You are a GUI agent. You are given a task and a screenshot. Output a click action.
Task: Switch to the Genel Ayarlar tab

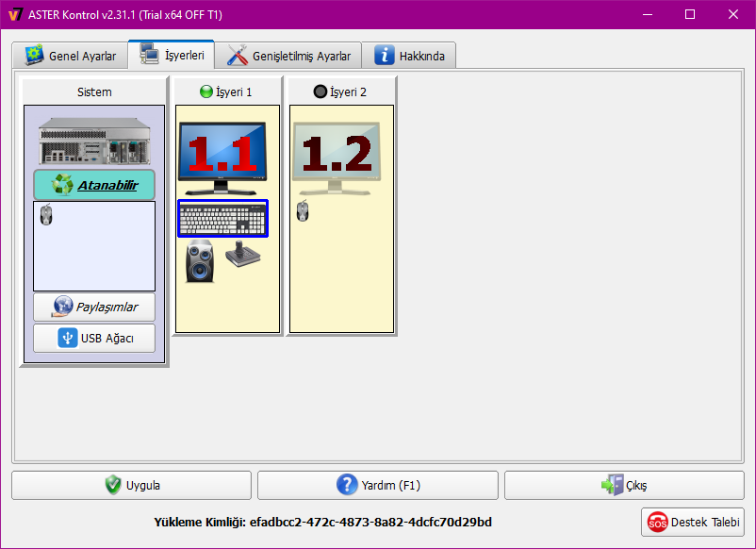[71, 56]
